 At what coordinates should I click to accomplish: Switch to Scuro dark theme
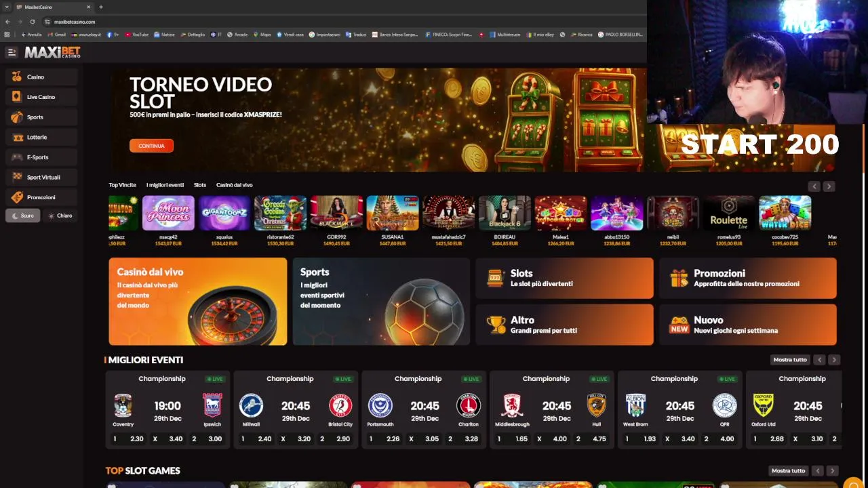(x=22, y=216)
